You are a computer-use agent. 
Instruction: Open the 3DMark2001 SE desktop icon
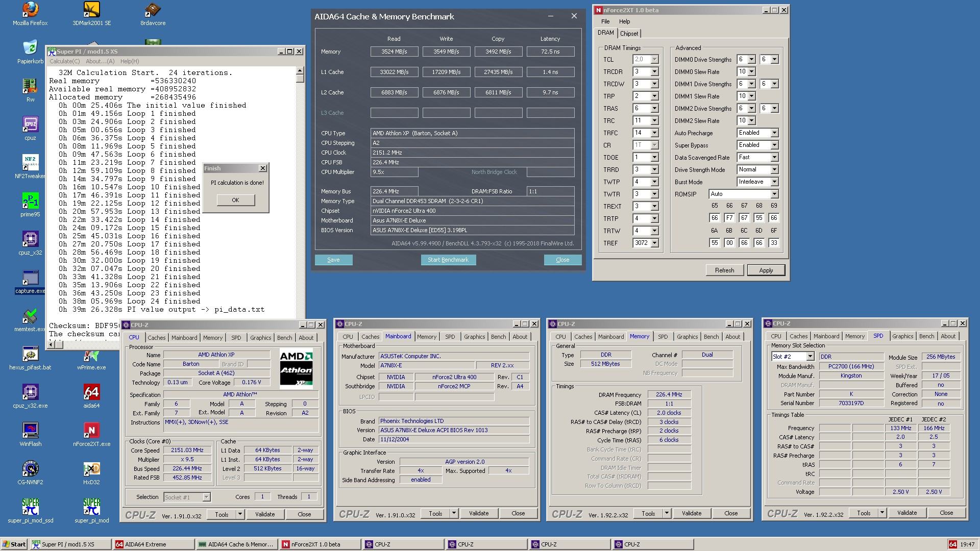pyautogui.click(x=91, y=13)
